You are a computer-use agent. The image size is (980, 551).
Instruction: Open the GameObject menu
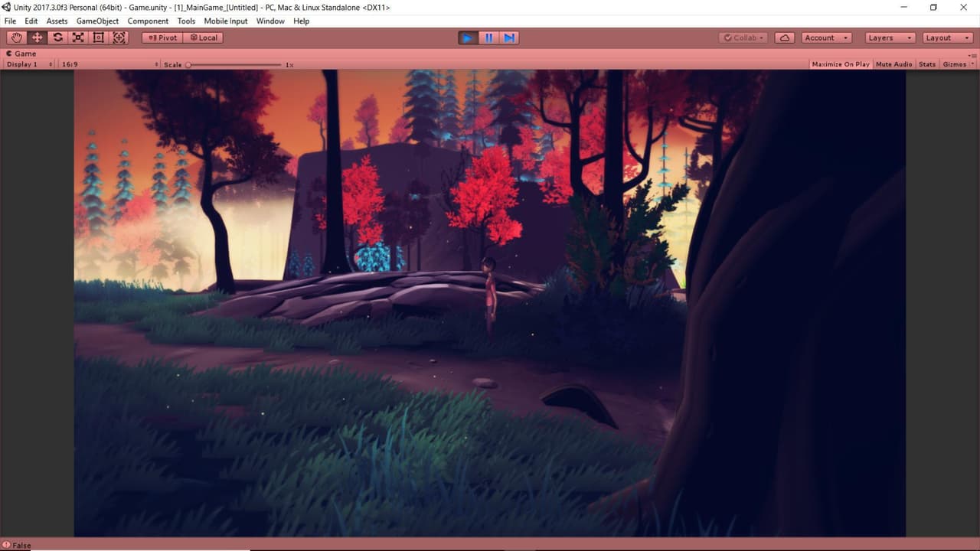pyautogui.click(x=97, y=21)
